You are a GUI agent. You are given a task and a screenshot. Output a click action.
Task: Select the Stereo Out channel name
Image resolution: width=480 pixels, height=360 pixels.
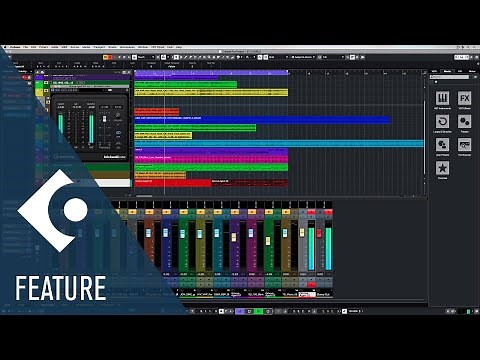tap(324, 295)
